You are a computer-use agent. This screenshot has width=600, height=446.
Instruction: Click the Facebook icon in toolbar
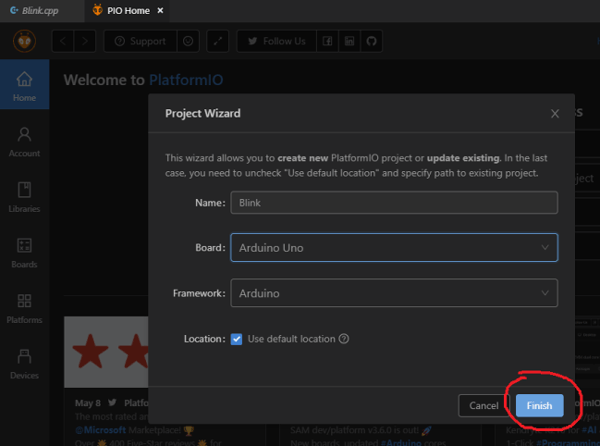[327, 41]
